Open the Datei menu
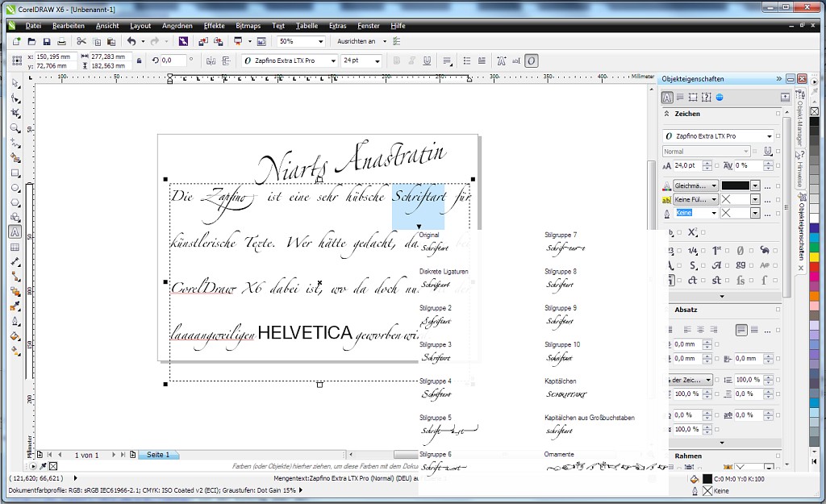This screenshot has width=826, height=504. pyautogui.click(x=33, y=26)
